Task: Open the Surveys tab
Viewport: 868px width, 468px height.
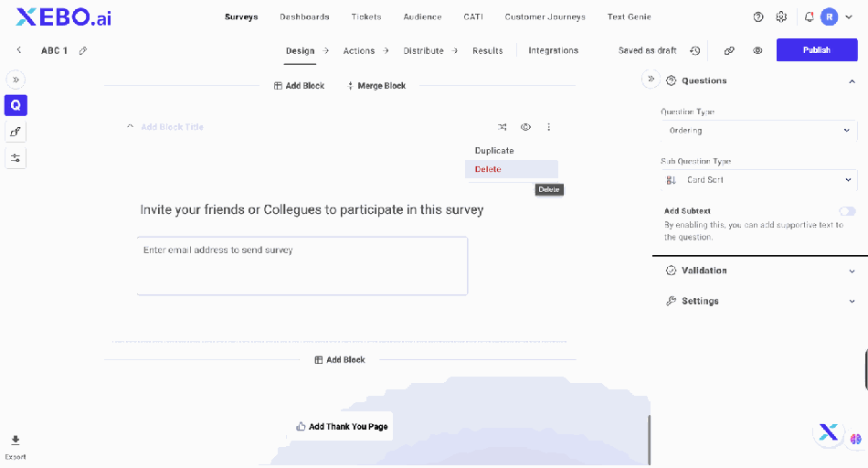Action: pos(241,16)
